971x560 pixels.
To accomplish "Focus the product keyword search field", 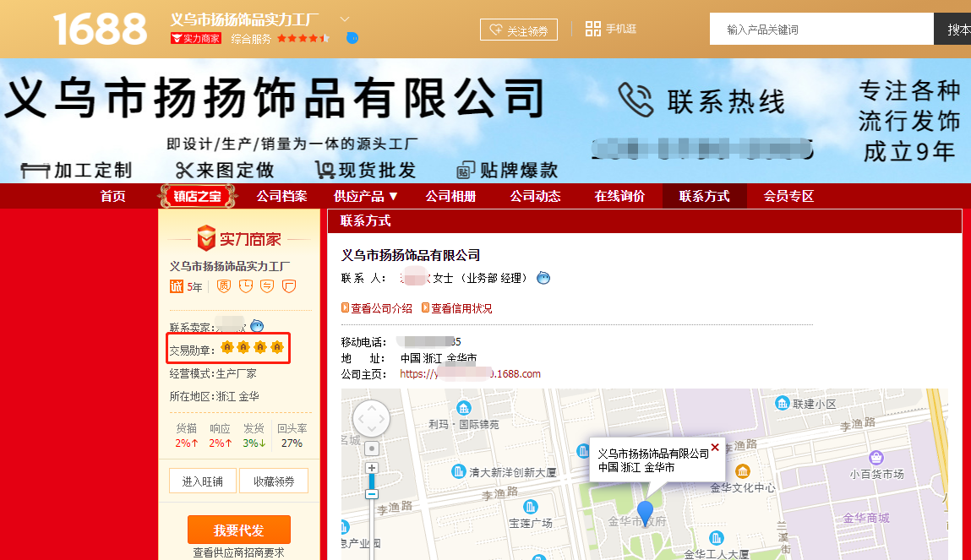I will click(x=821, y=29).
